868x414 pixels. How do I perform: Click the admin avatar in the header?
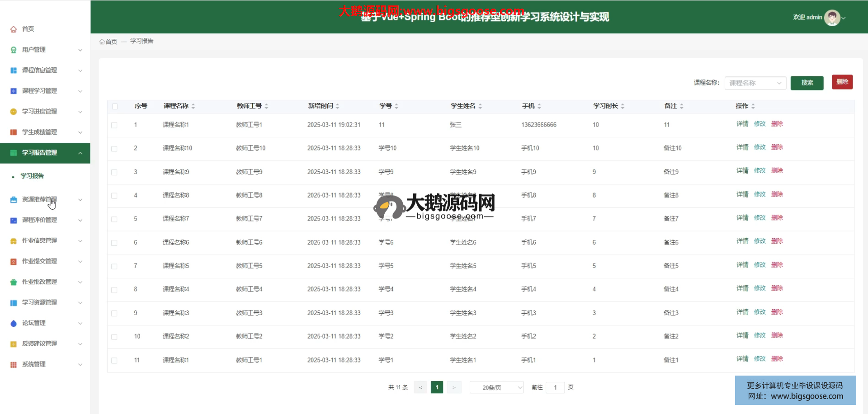click(x=832, y=18)
